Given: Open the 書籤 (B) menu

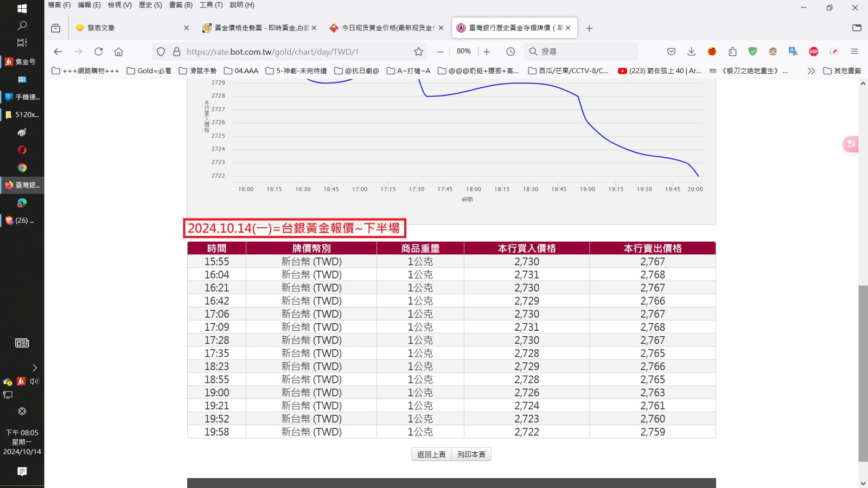Looking at the screenshot, I should tap(181, 5).
